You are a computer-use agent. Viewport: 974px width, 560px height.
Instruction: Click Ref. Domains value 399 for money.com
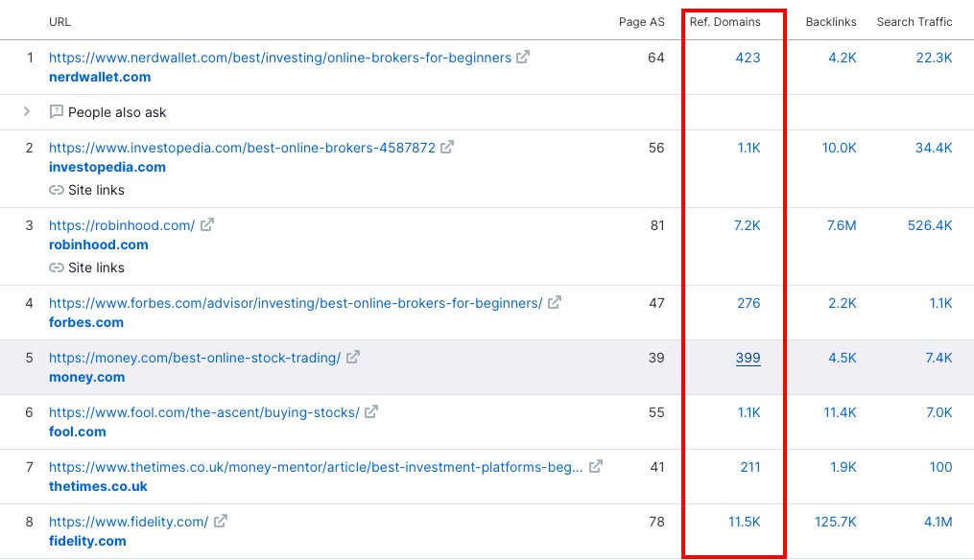(x=748, y=358)
